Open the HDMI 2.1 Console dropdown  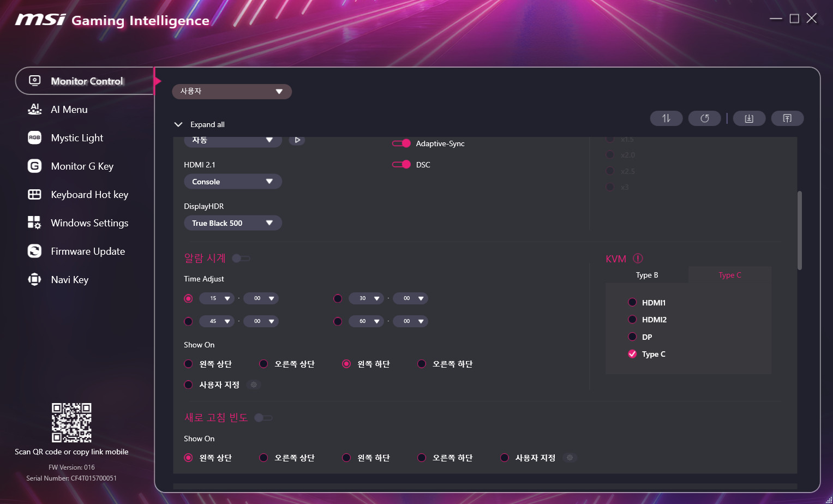coord(232,182)
